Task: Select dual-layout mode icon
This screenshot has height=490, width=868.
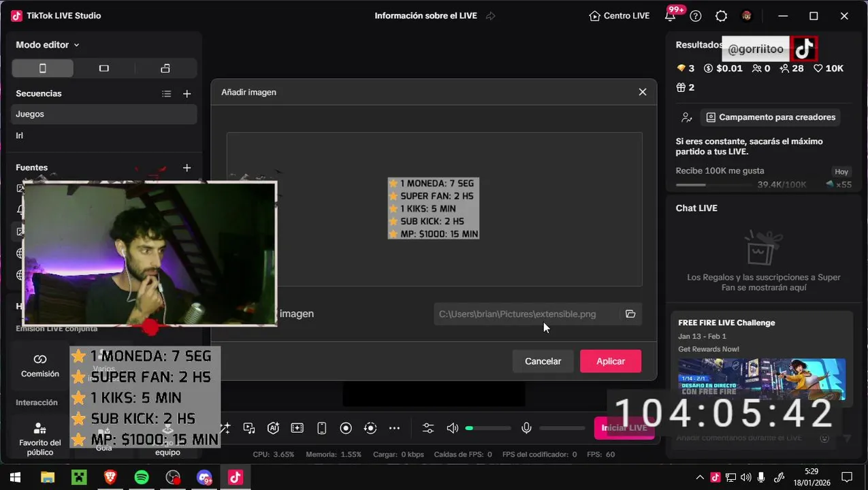Action: (165, 68)
